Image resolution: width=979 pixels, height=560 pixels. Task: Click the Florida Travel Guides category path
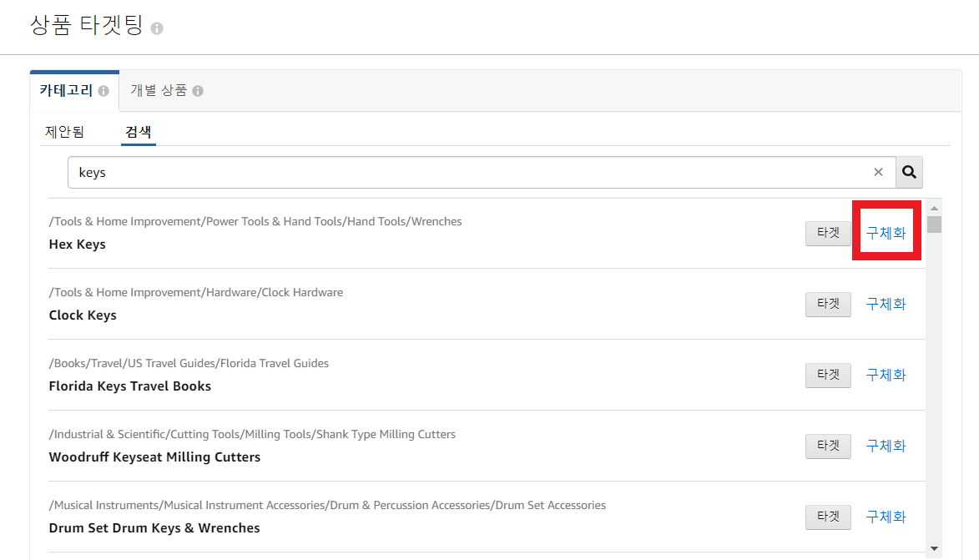click(189, 363)
